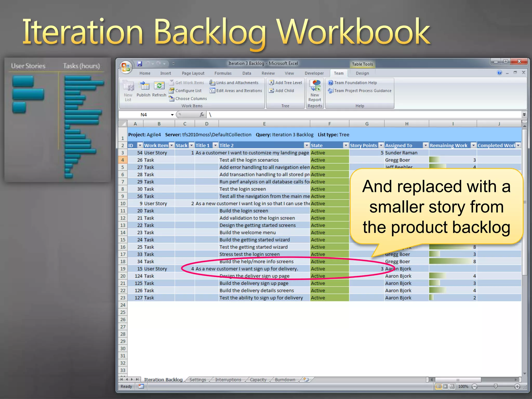532x399 pixels.
Task: Switch to Normal view in status bar
Action: (x=439, y=387)
